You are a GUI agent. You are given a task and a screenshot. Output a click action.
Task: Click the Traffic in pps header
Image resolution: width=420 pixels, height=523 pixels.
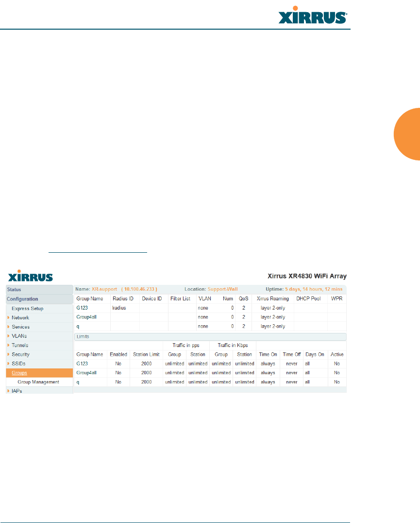pyautogui.click(x=186, y=345)
